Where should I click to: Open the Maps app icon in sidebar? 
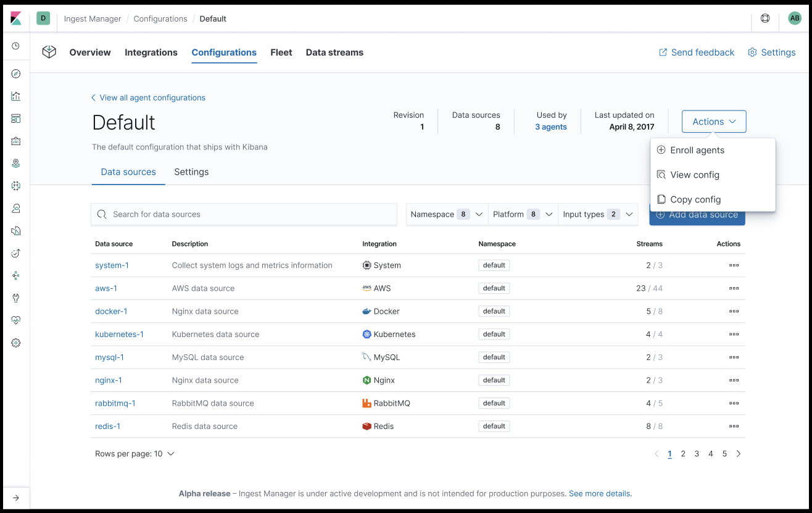pyautogui.click(x=15, y=163)
